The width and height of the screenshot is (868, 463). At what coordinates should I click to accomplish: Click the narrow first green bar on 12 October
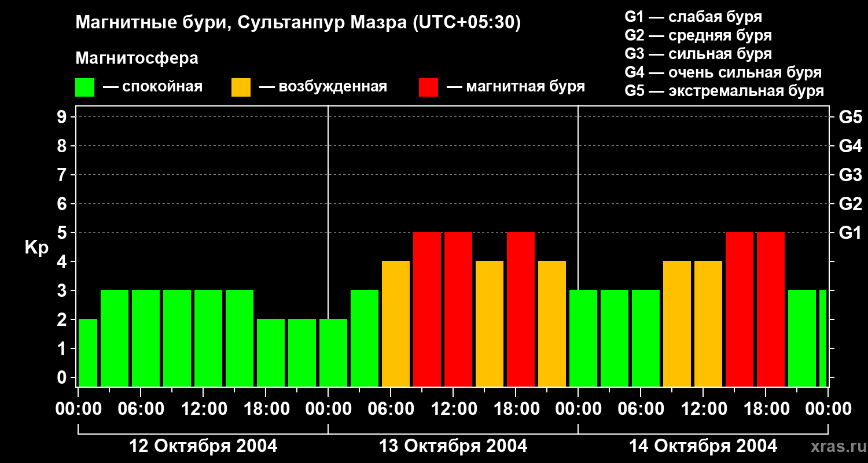click(87, 352)
